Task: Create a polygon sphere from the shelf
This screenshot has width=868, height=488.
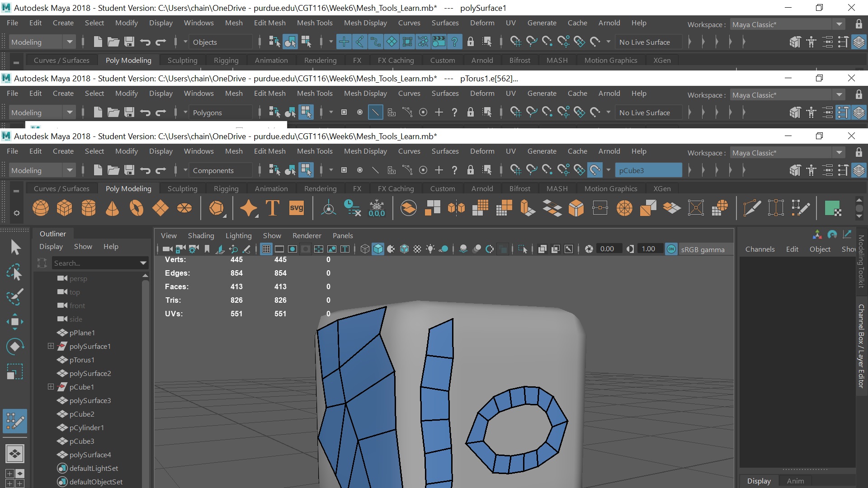Action: pyautogui.click(x=41, y=208)
